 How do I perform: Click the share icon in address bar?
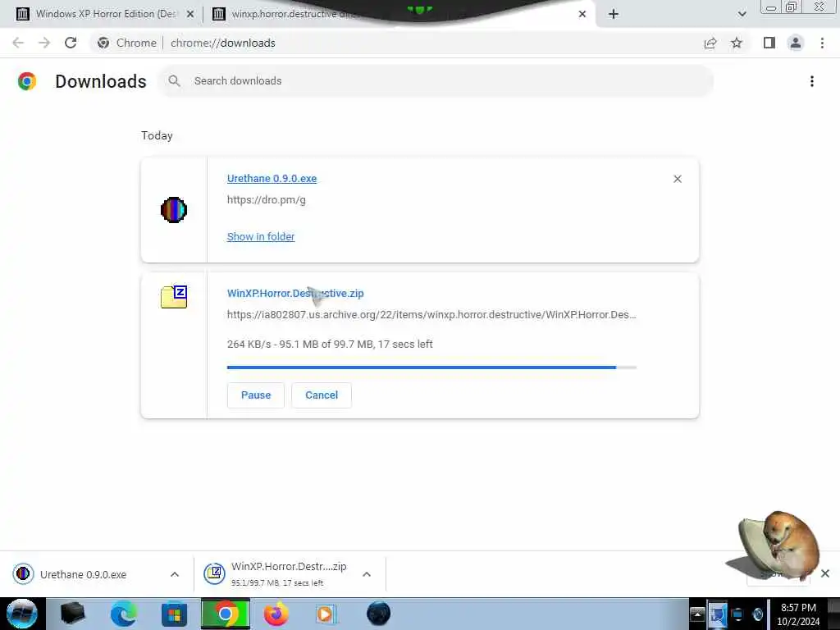pos(710,43)
